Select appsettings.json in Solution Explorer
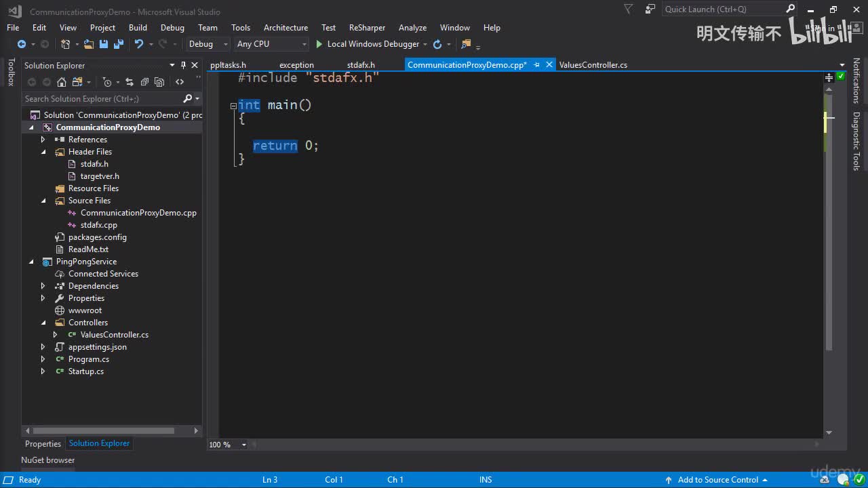Screen dimensions: 868x488 click(97, 347)
